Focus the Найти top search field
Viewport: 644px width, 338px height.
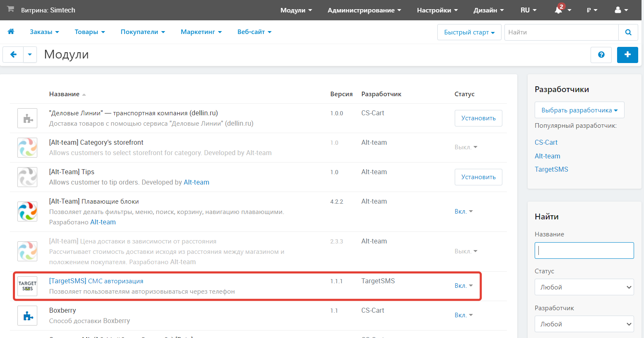(x=561, y=32)
